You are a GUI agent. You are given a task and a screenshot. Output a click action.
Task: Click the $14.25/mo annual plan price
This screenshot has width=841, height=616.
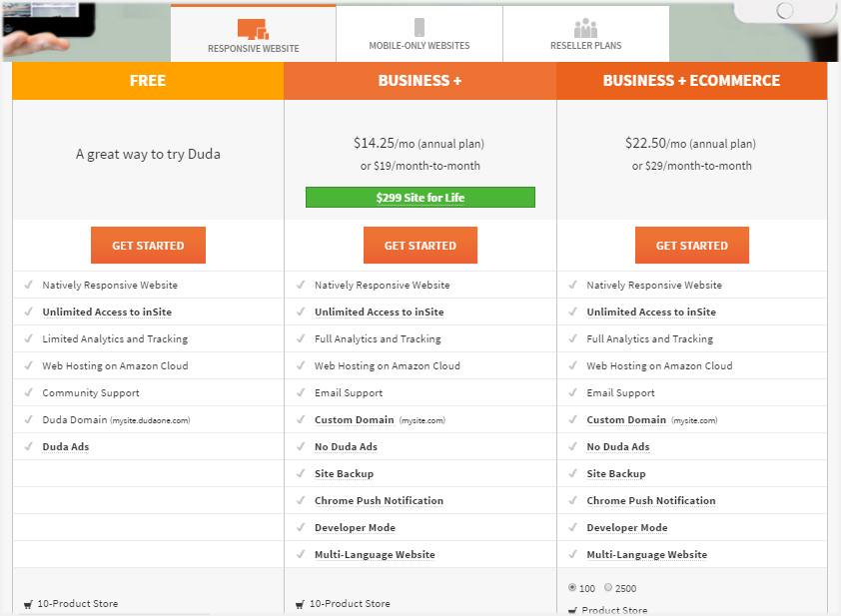tap(419, 143)
